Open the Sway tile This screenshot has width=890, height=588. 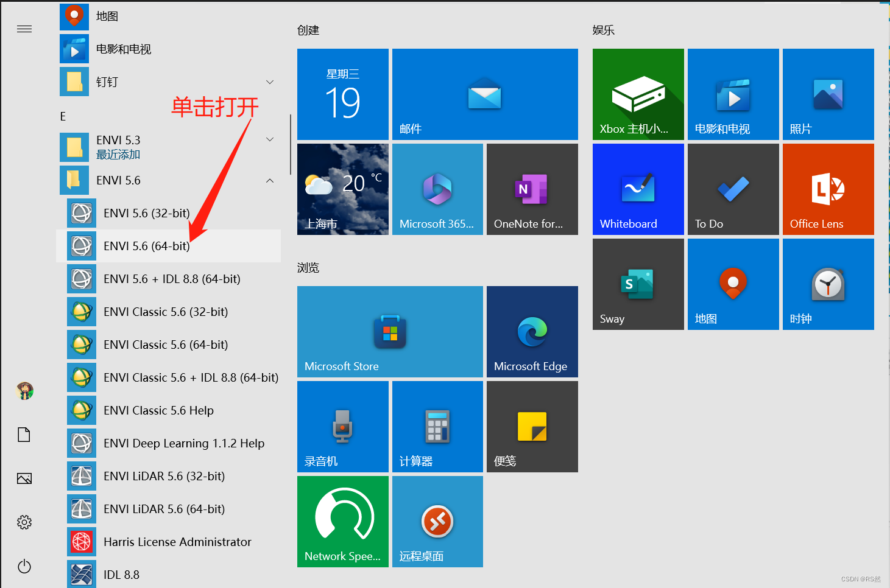(638, 284)
